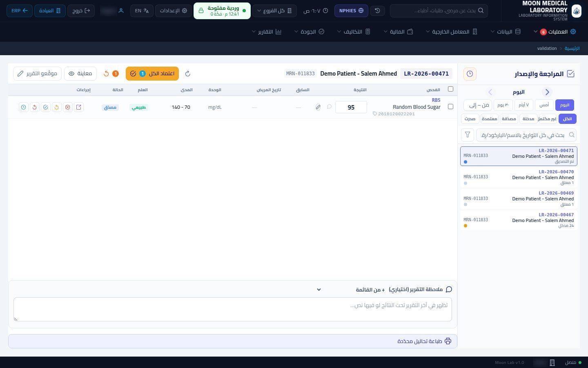Click the filter funnel icon
This screenshot has width=588, height=368.
click(468, 135)
